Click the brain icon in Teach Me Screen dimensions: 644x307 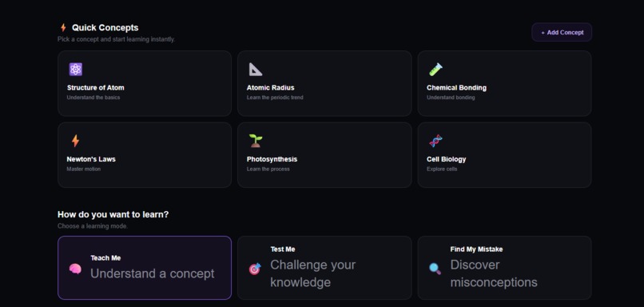(x=75, y=269)
